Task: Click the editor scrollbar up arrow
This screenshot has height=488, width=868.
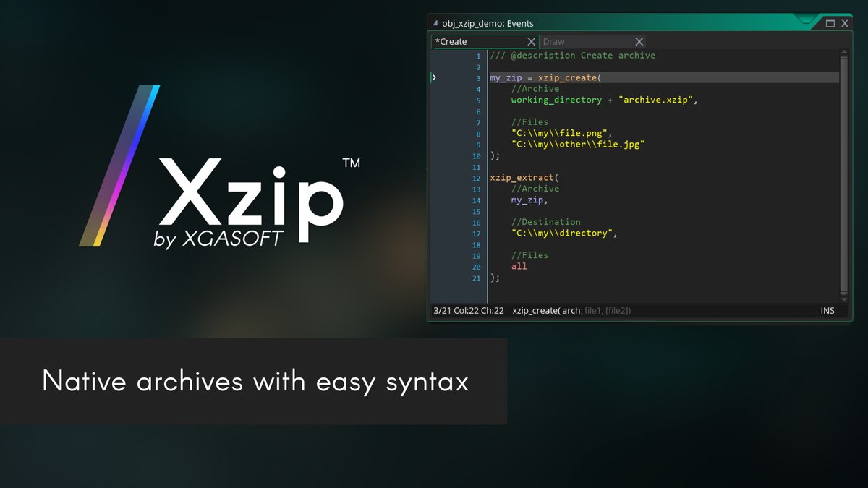Action: [844, 53]
